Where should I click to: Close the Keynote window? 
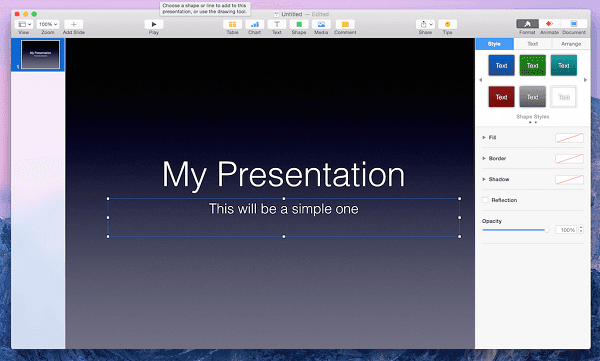pyautogui.click(x=17, y=14)
